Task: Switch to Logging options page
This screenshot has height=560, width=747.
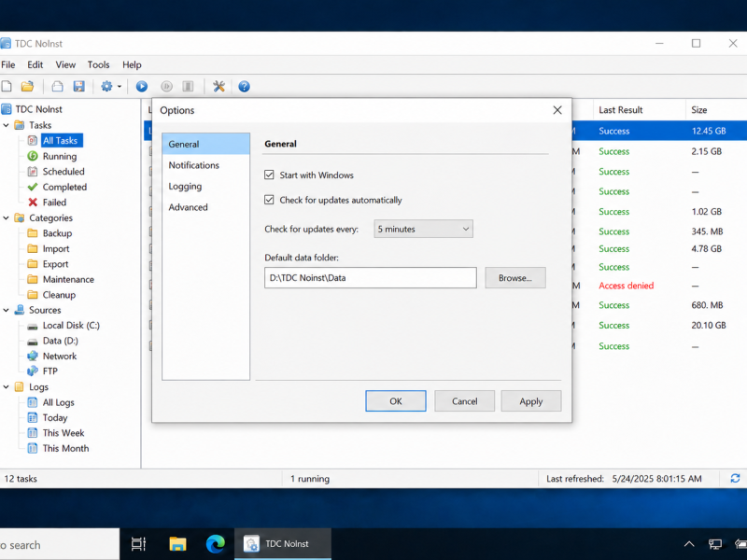Action: tap(205, 186)
